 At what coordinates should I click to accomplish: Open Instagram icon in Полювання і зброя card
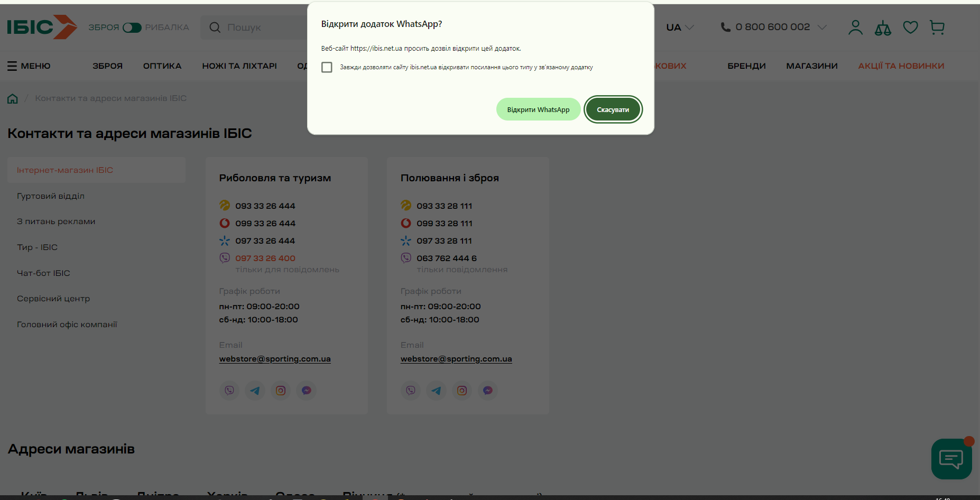(462, 391)
